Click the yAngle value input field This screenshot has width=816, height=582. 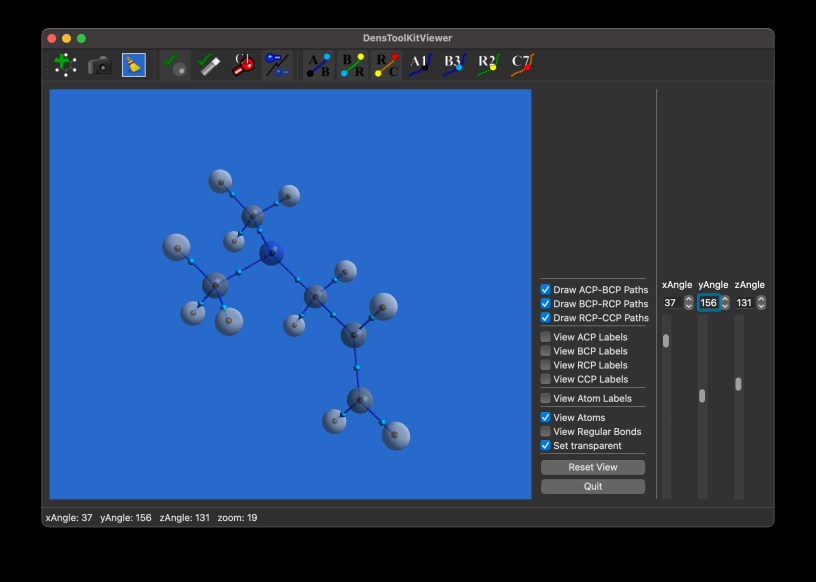pos(707,303)
